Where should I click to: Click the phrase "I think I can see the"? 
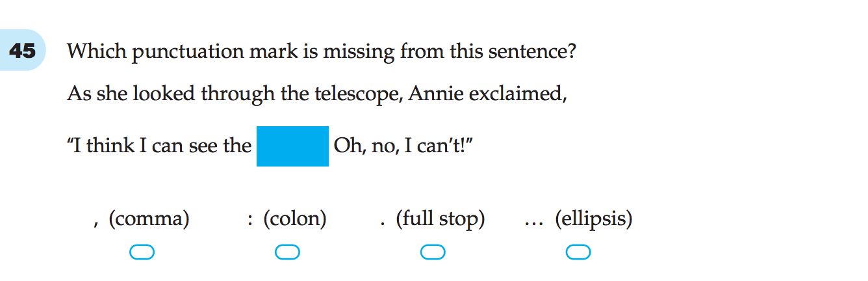(159, 146)
